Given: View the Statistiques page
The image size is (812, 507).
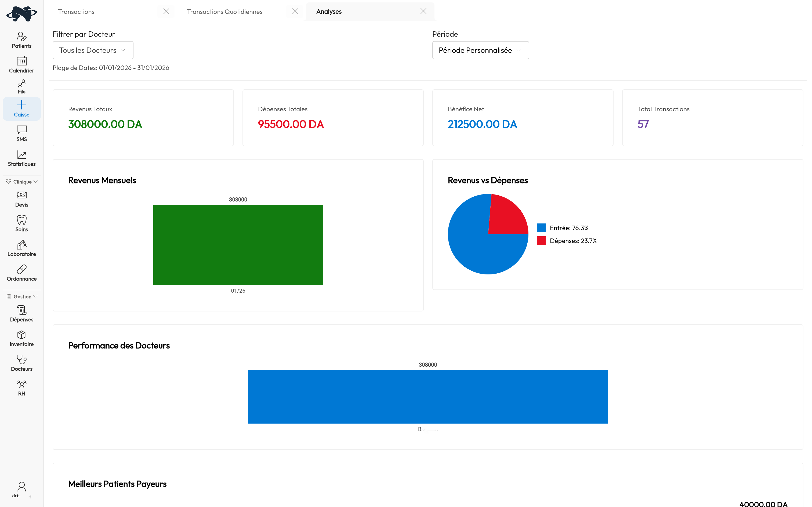Looking at the screenshot, I should pyautogui.click(x=21, y=158).
